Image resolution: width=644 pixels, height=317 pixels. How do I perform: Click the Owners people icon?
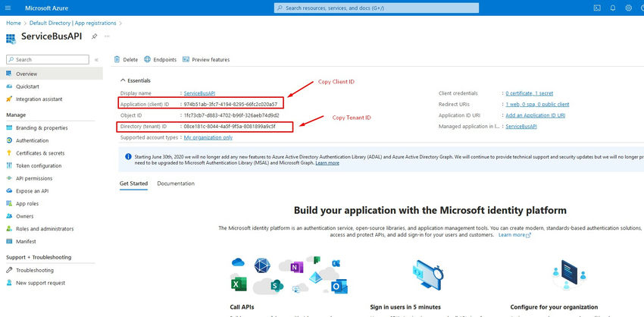tap(9, 216)
